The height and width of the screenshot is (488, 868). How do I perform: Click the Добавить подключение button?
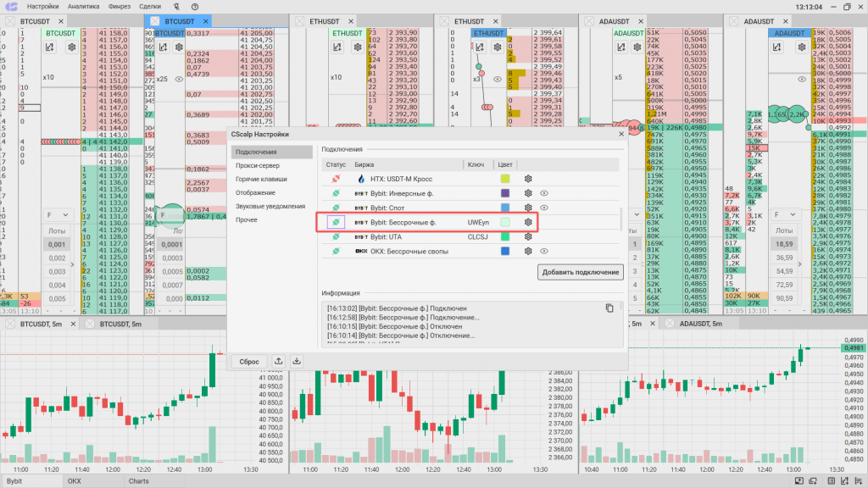coord(581,272)
